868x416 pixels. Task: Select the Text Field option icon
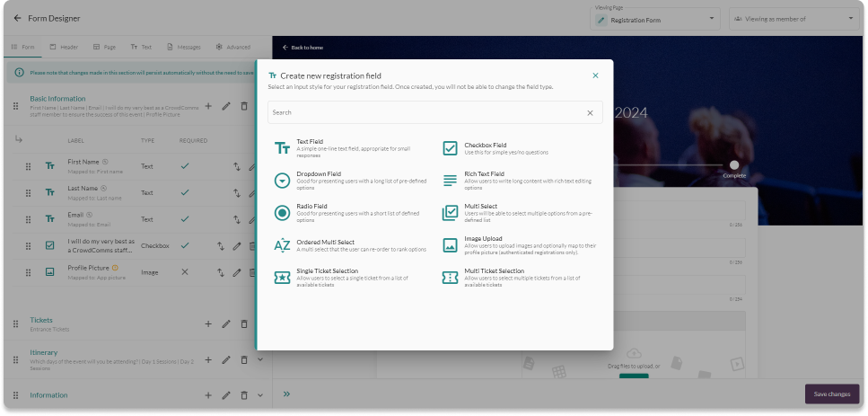pyautogui.click(x=282, y=147)
